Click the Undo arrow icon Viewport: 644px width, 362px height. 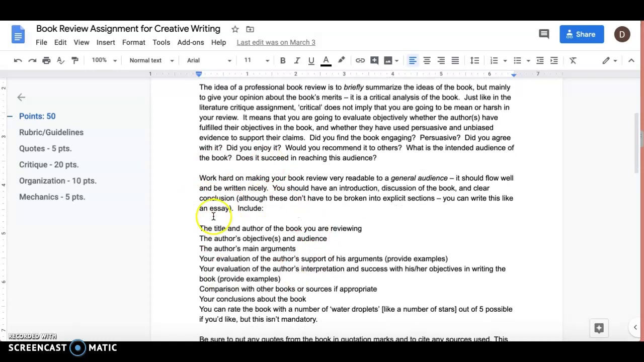tap(18, 60)
